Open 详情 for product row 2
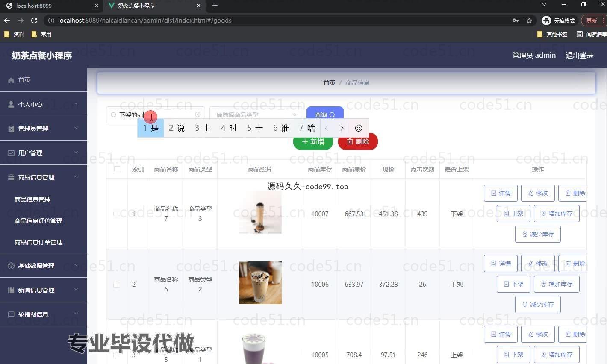Viewport: 607px width, 364px height. pyautogui.click(x=501, y=264)
